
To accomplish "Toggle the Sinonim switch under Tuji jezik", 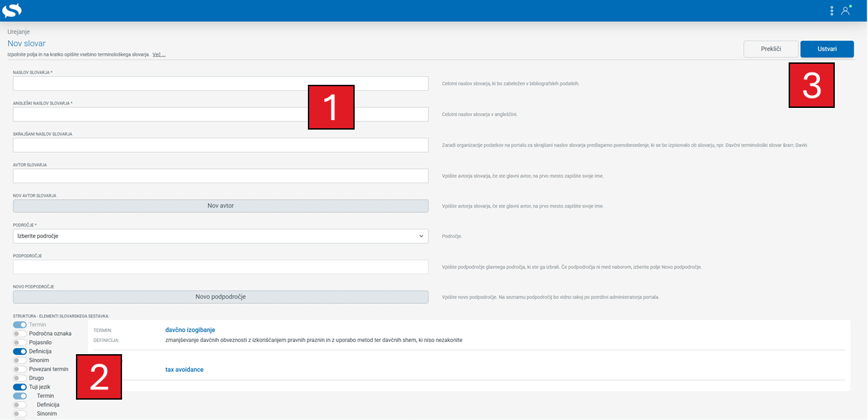I will [20, 413].
